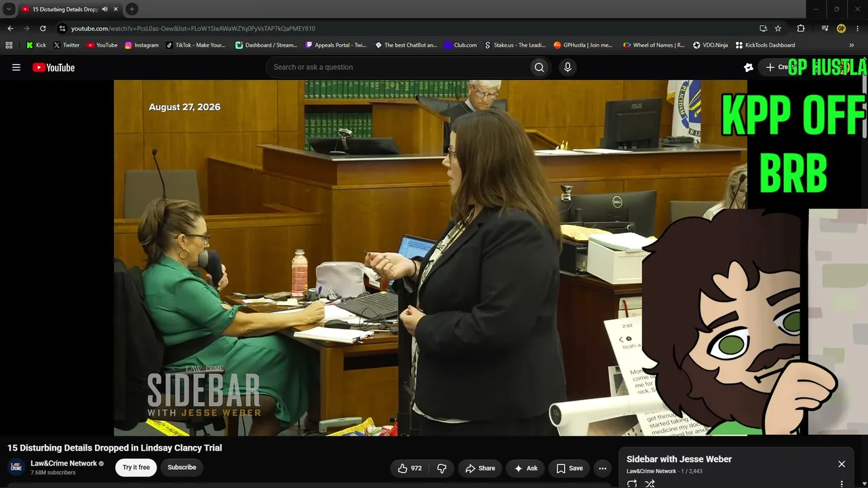Open more actions ellipsis under video

click(x=602, y=468)
